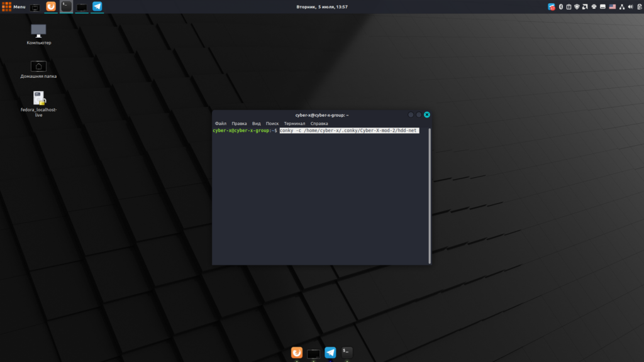Open the Правка menu in the terminal

239,124
